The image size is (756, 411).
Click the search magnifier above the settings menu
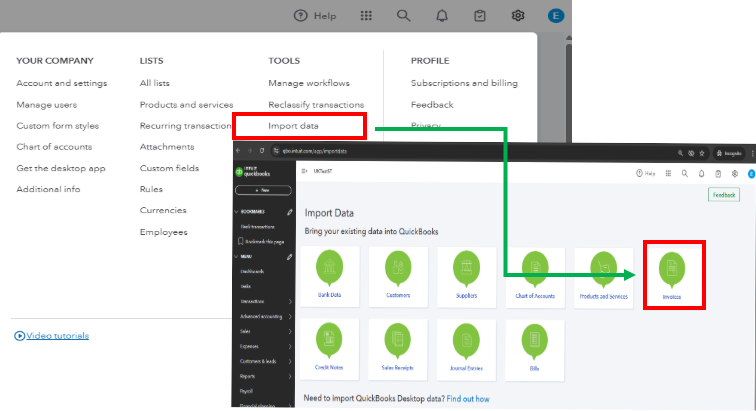point(404,16)
